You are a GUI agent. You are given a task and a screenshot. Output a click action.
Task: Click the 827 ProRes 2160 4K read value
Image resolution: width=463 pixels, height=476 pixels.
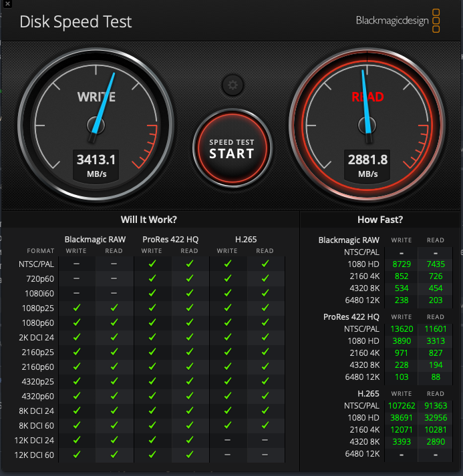(436, 352)
